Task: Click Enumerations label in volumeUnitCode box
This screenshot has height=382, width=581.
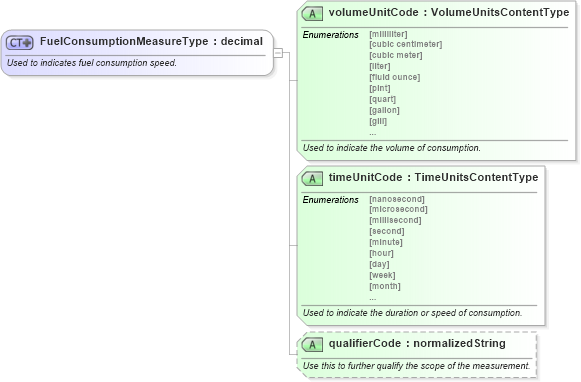Action: [331, 35]
